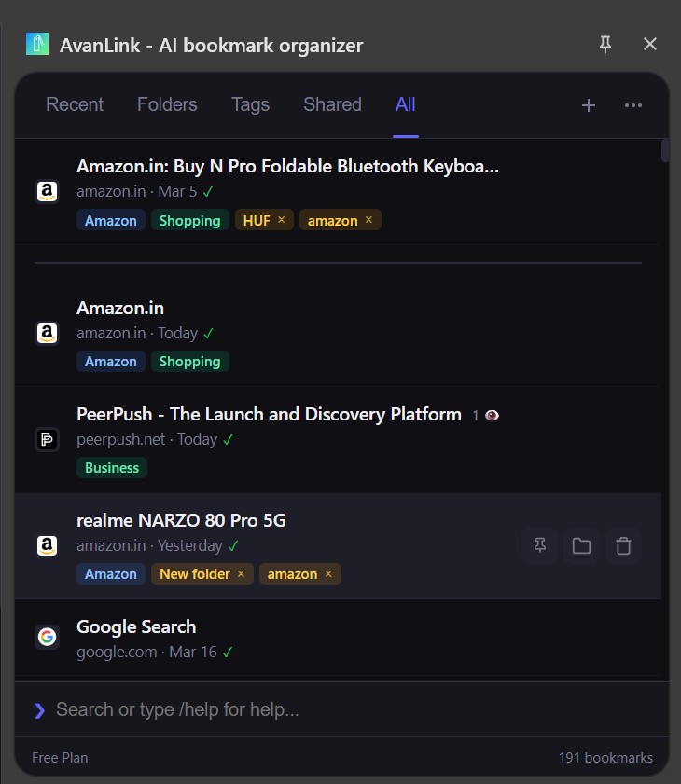Click Shopping tag on Amazon.in Today bookmark

pos(189,362)
